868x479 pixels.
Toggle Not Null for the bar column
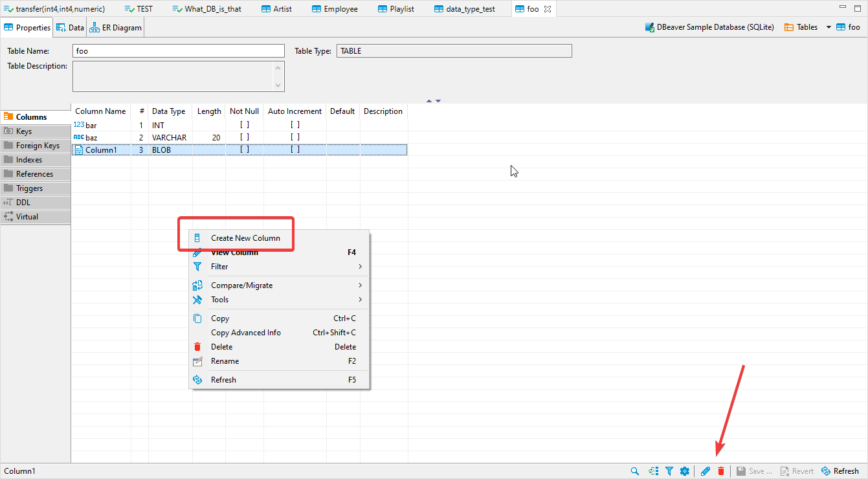pyautogui.click(x=243, y=124)
